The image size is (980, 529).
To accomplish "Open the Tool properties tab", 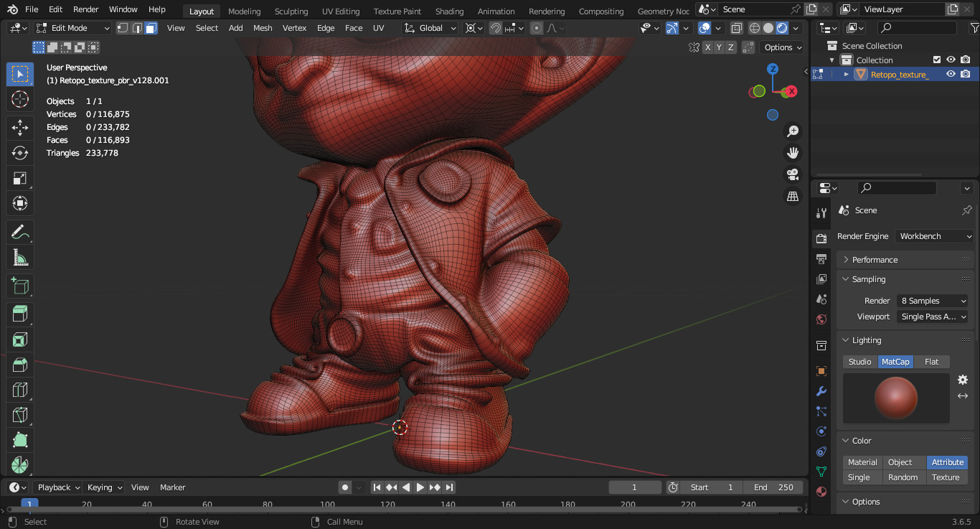I will point(821,213).
